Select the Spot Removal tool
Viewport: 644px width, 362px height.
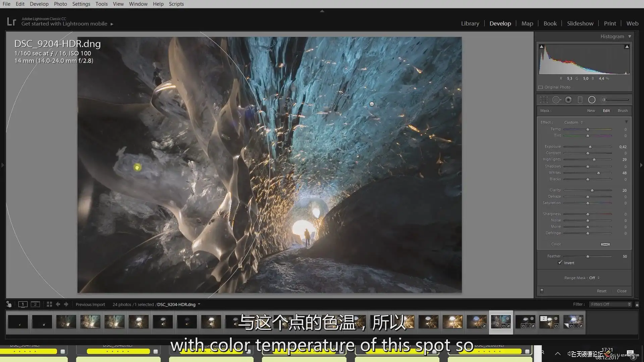[556, 100]
